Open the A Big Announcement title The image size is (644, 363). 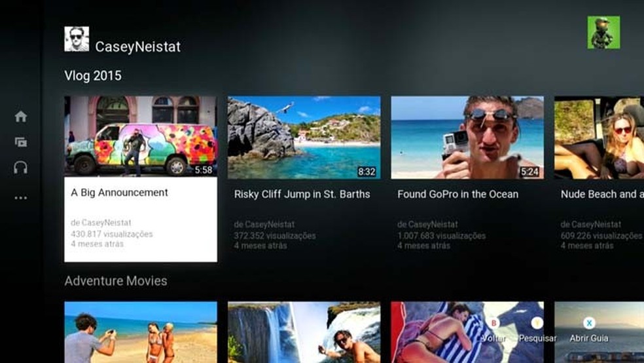(120, 193)
